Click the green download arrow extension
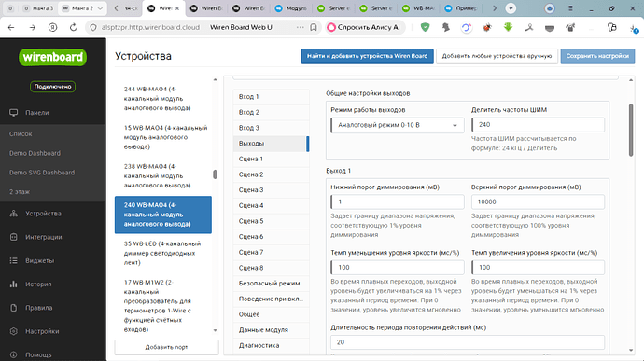 (x=508, y=27)
